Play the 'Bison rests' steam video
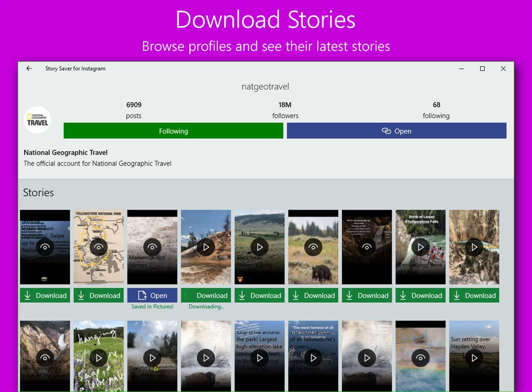 (x=206, y=357)
